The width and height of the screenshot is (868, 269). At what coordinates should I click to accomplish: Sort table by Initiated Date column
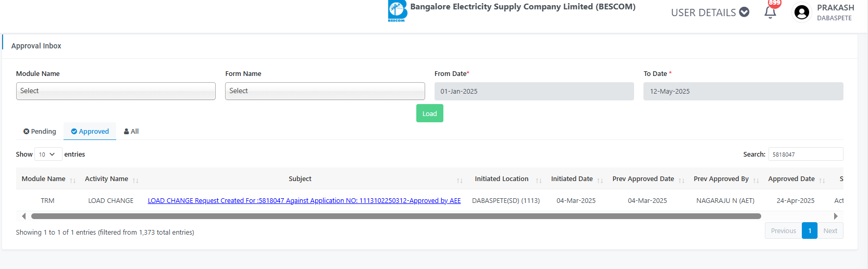coord(572,179)
